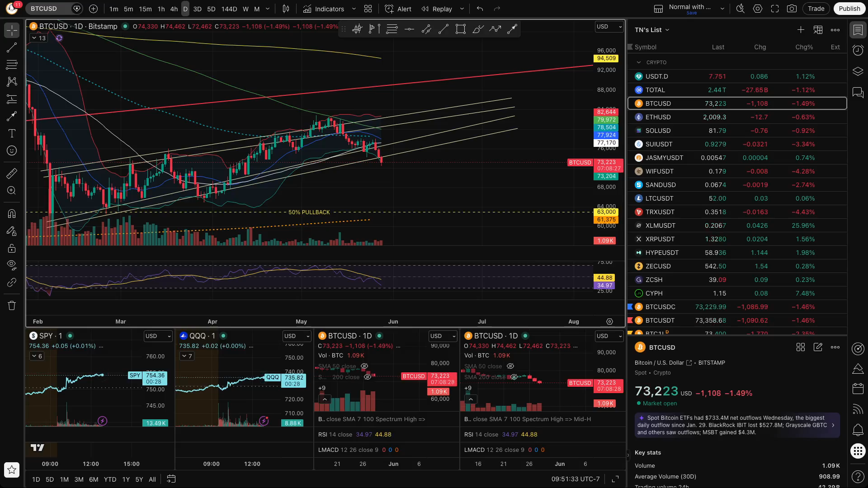Open the Trade panel button
This screenshot has height=488, width=868.
[816, 9]
